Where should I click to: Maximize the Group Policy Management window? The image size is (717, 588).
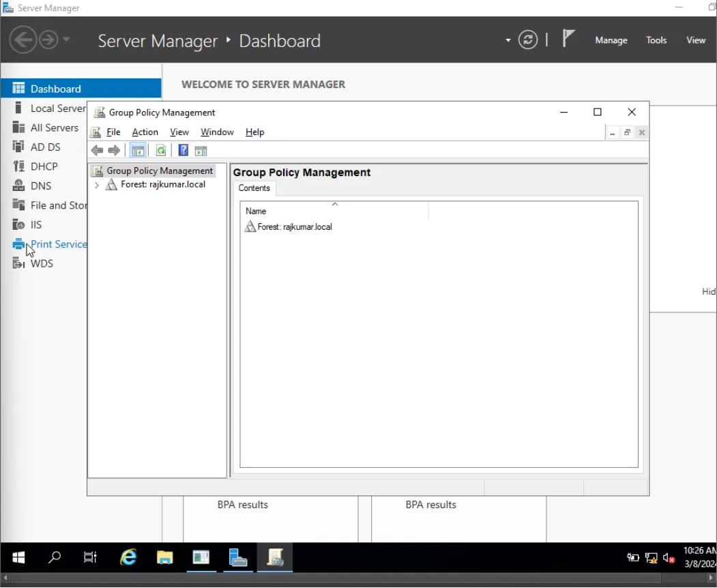597,112
